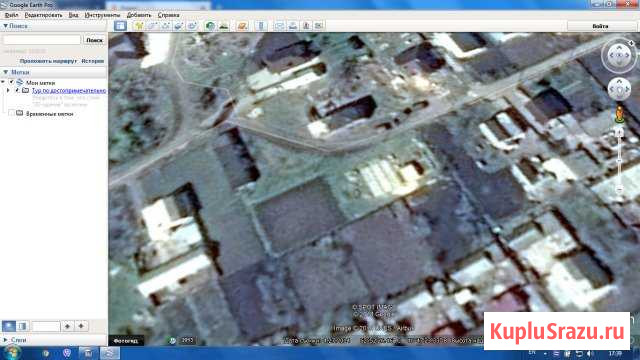Add a new placemark with the pushpin icon

139,26
